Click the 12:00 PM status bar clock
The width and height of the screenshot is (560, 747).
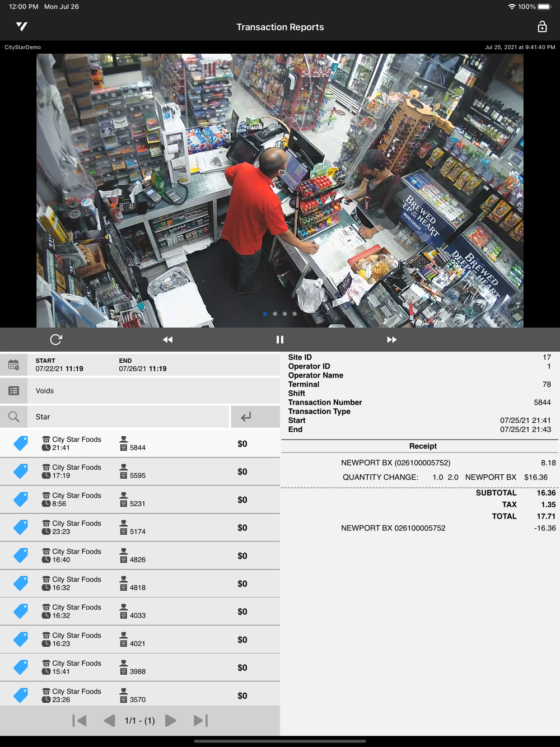click(24, 7)
